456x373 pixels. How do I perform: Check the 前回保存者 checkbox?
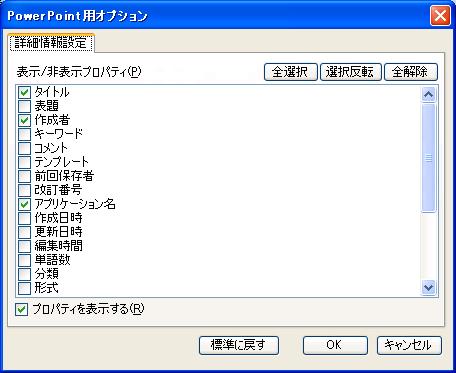click(x=24, y=176)
